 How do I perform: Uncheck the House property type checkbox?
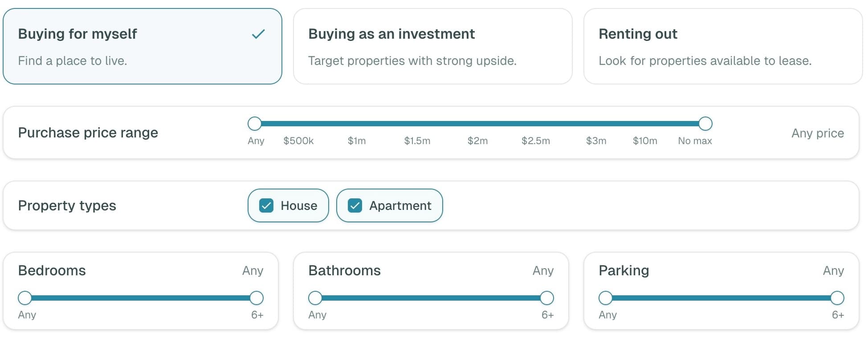(x=266, y=205)
